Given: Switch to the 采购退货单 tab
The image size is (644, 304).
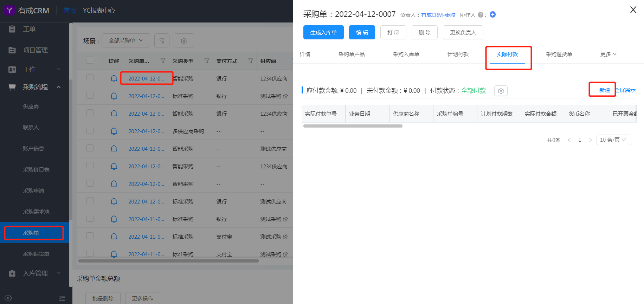Looking at the screenshot, I should pos(559,54).
